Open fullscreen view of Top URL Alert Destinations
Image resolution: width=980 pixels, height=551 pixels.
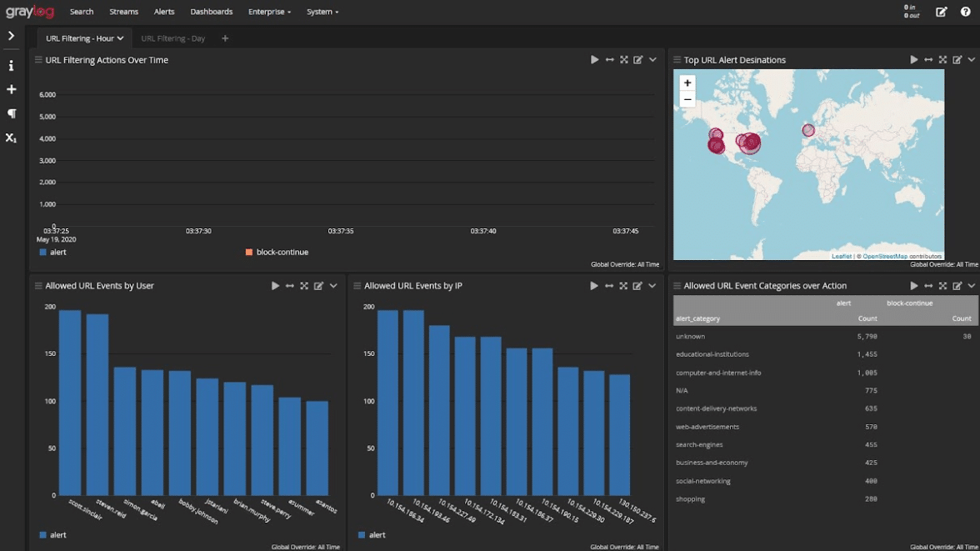click(x=942, y=59)
